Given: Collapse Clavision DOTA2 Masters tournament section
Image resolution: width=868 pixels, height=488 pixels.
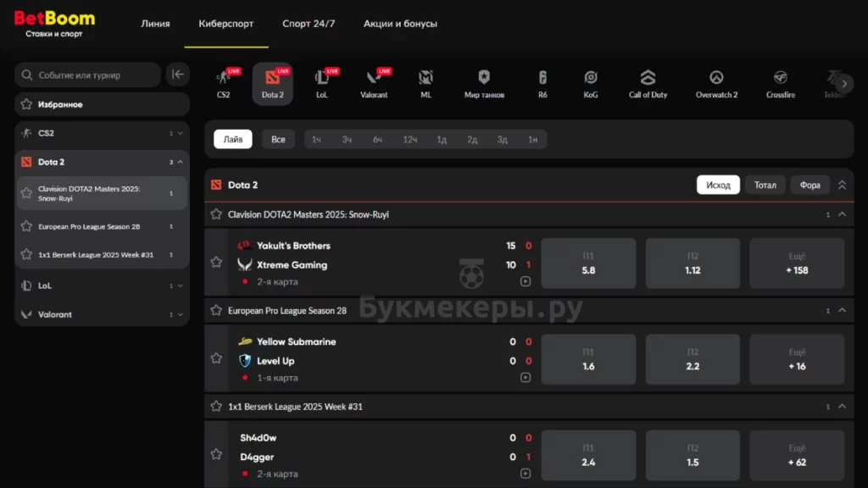Looking at the screenshot, I should point(842,214).
